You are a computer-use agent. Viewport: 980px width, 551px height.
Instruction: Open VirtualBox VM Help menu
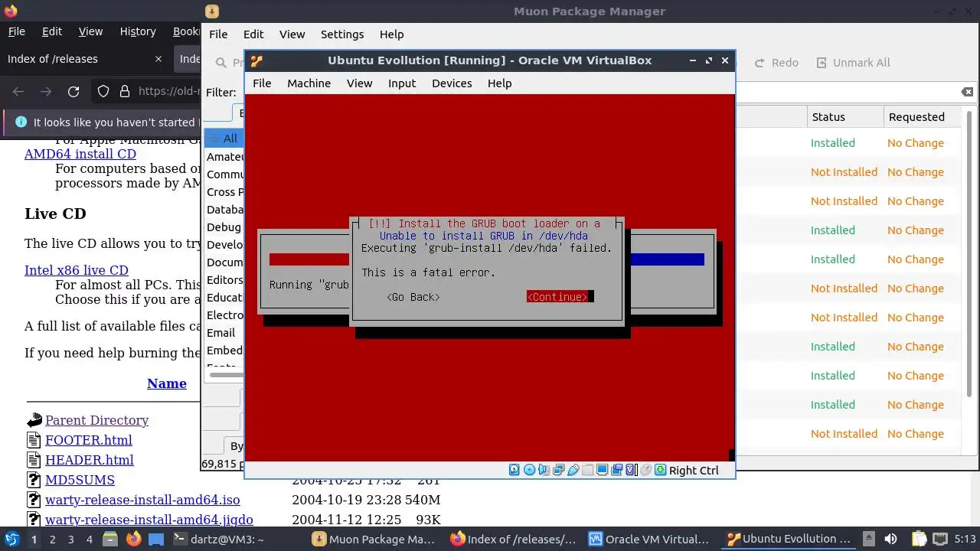click(x=500, y=83)
